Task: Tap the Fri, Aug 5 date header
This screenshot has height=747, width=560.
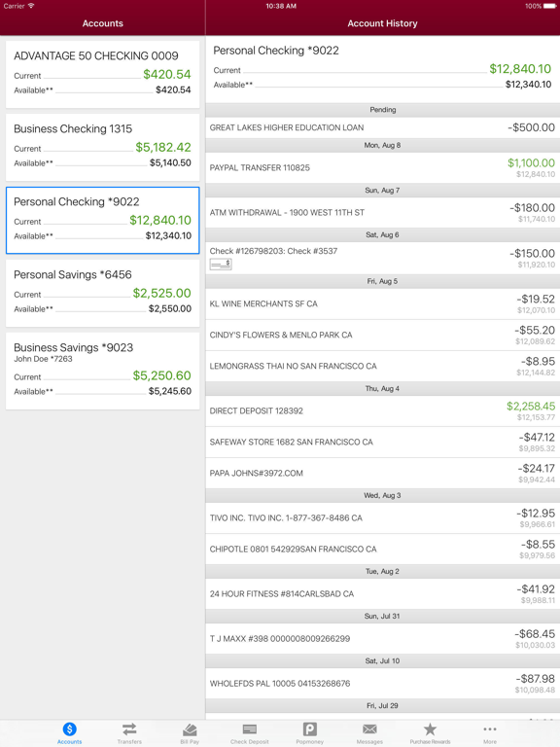Action: (382, 281)
